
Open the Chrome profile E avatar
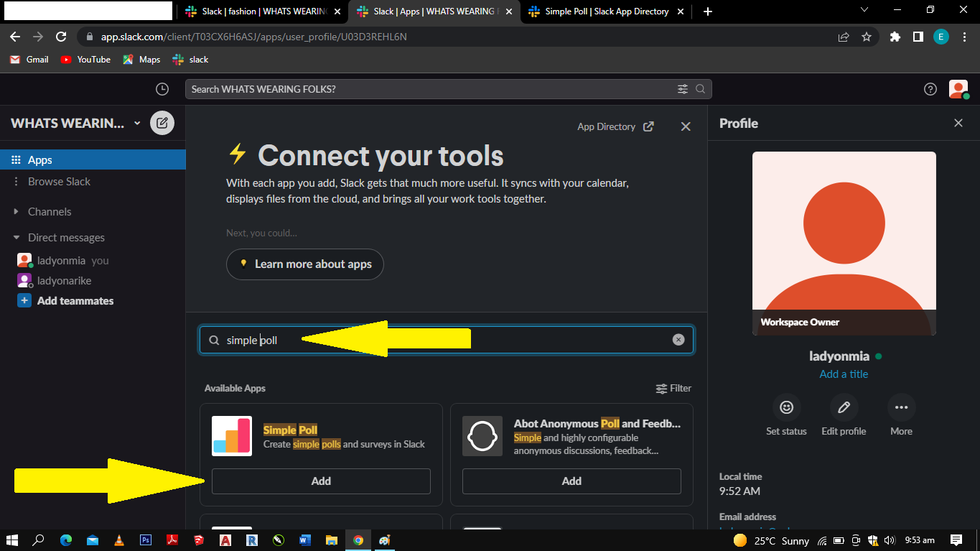[x=941, y=37]
